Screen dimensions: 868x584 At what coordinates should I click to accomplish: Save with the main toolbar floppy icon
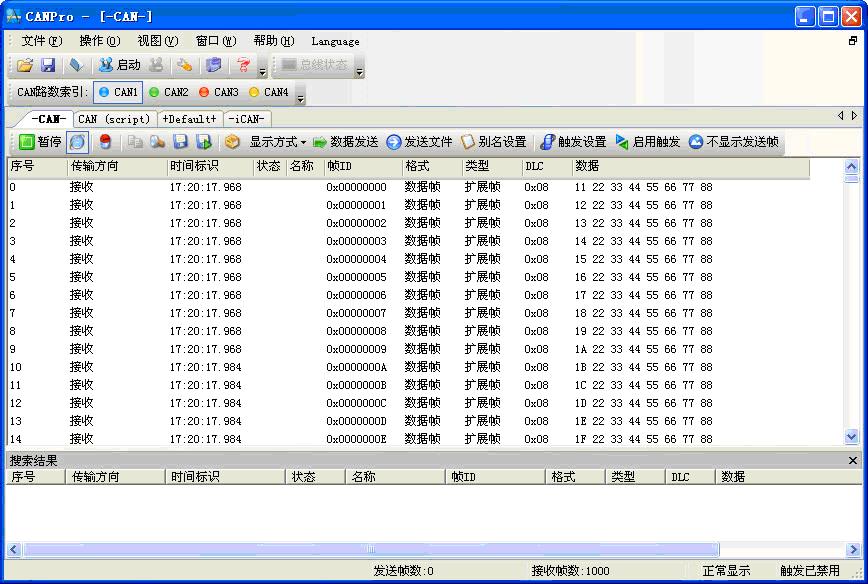point(49,65)
